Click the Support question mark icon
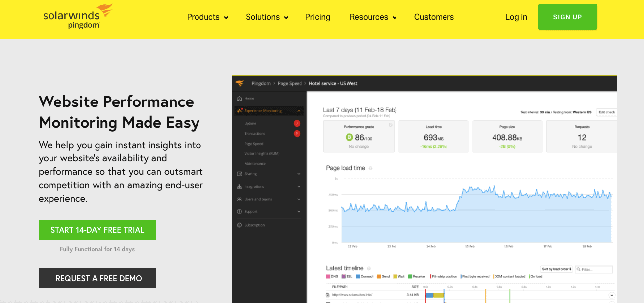This screenshot has height=303, width=644. (240, 212)
